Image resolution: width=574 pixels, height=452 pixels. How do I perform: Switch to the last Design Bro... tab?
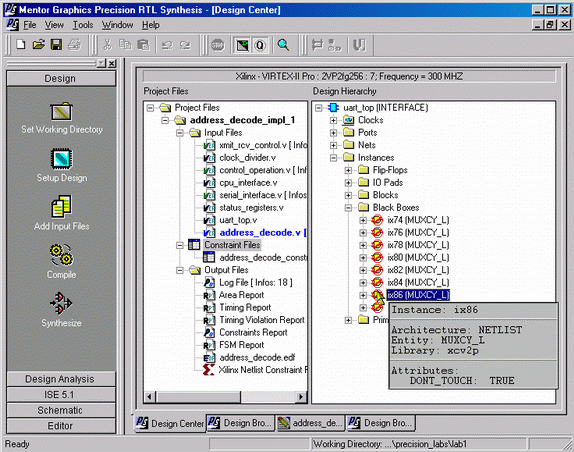(381, 423)
